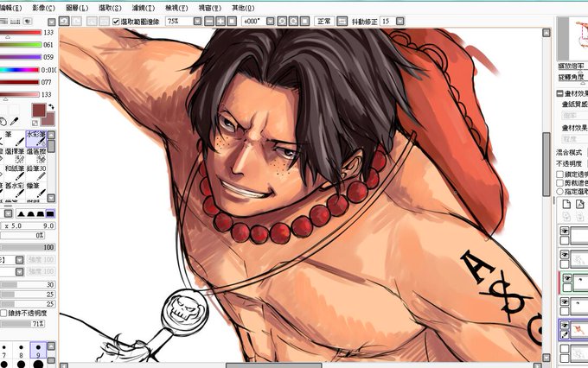Click the reset zoom square button

pos(232,22)
